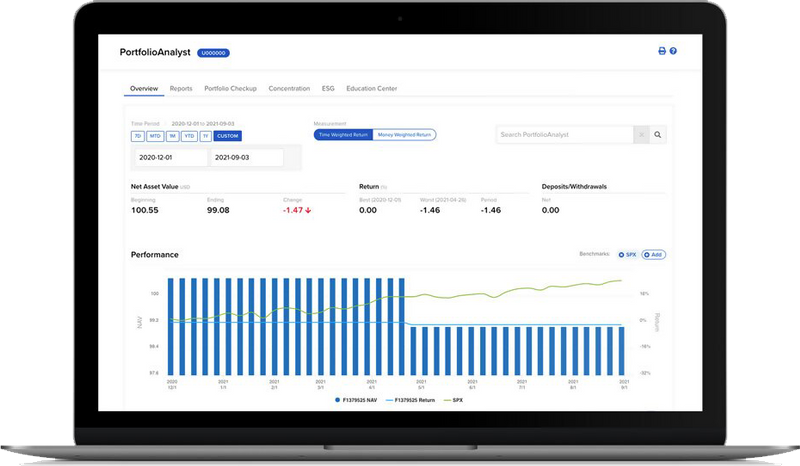This screenshot has height=466, width=800.
Task: Click the Net Asset Value heading
Action: tap(155, 187)
